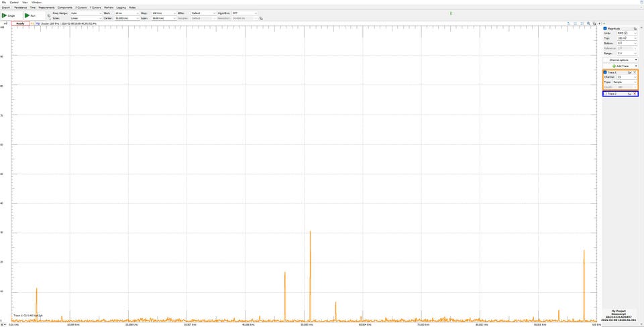Open X Cursors panel
The height and width of the screenshot is (327, 644).
pyautogui.click(x=81, y=7)
